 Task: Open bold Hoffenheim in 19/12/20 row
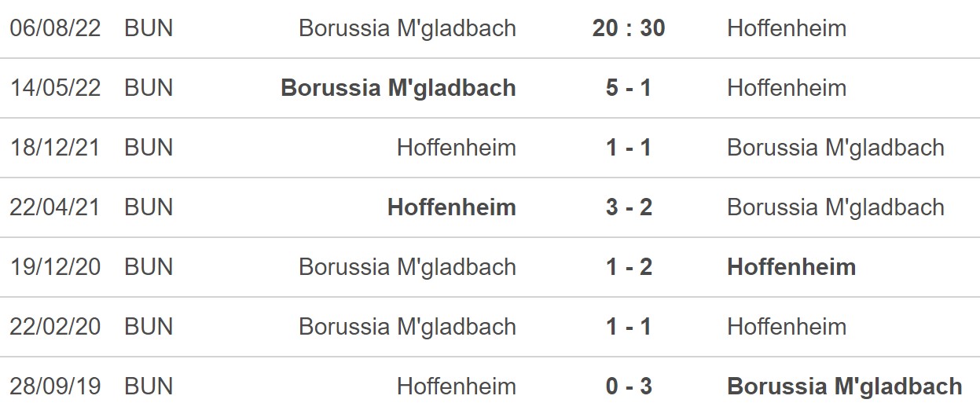(791, 267)
